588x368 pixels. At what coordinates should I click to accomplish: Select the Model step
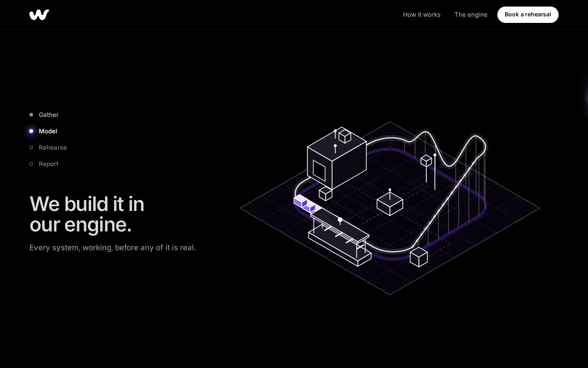43,131
